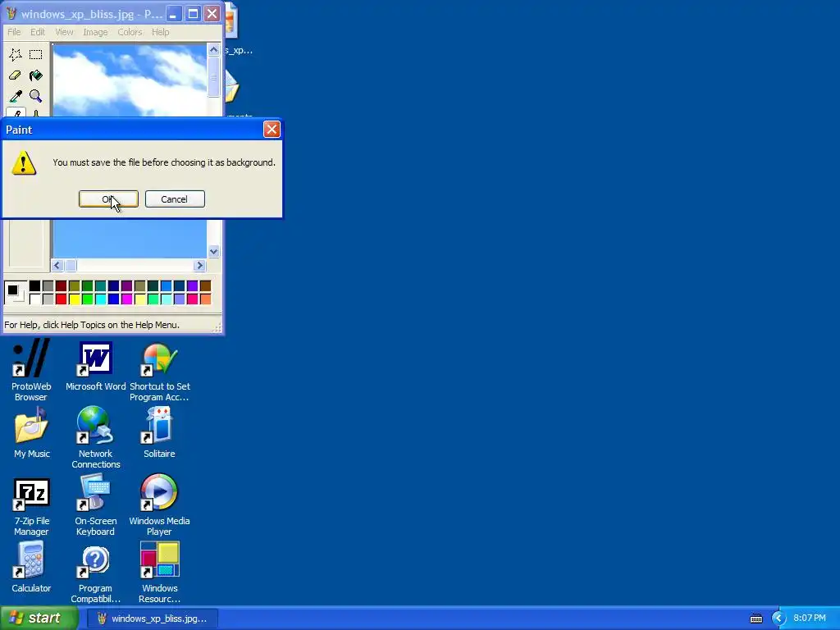Click the horizontal scroll left arrow
The image size is (840, 630).
click(x=57, y=266)
